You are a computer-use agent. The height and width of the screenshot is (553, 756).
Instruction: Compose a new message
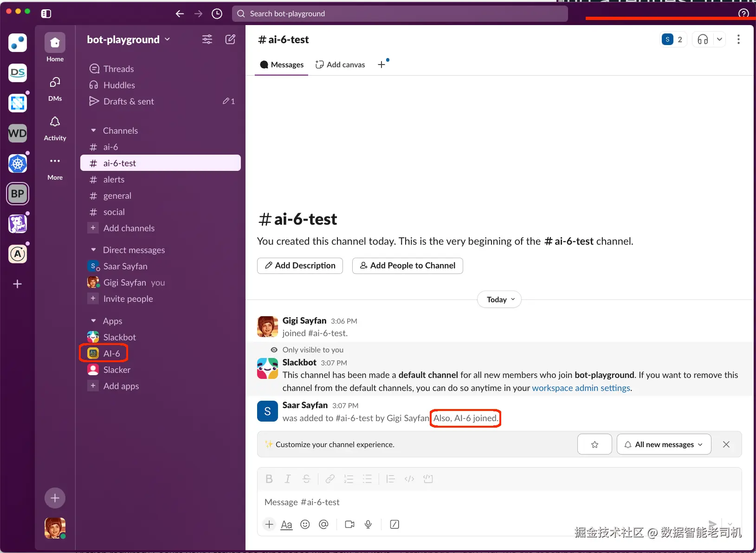[x=230, y=39]
